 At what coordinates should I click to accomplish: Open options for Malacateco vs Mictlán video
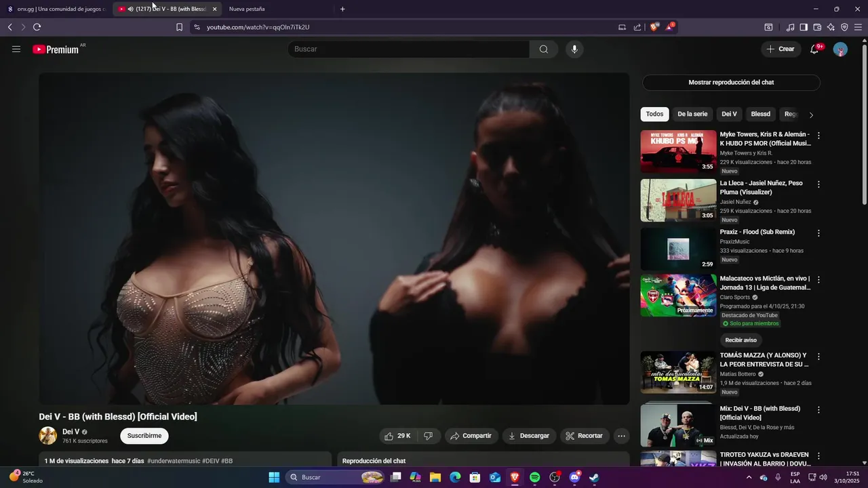coord(818,279)
